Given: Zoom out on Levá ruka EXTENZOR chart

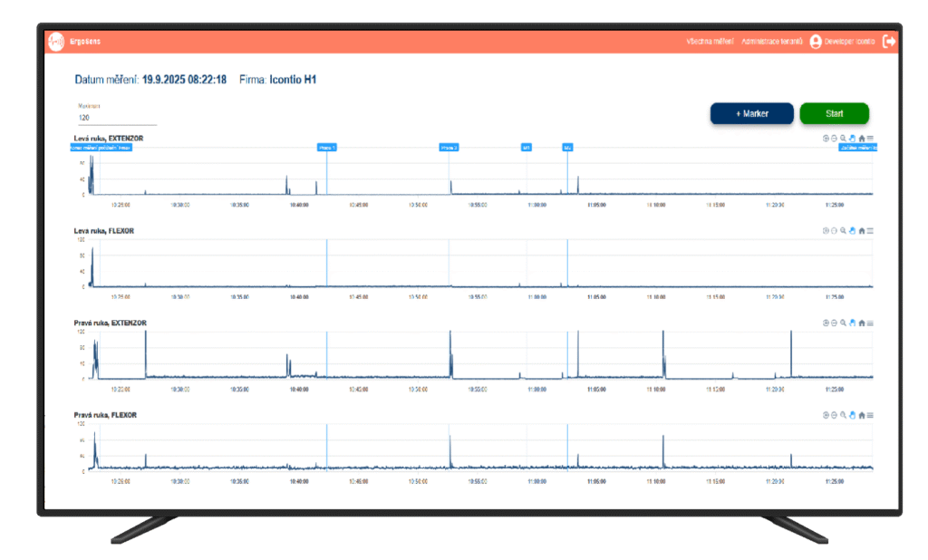Looking at the screenshot, I should 834,139.
